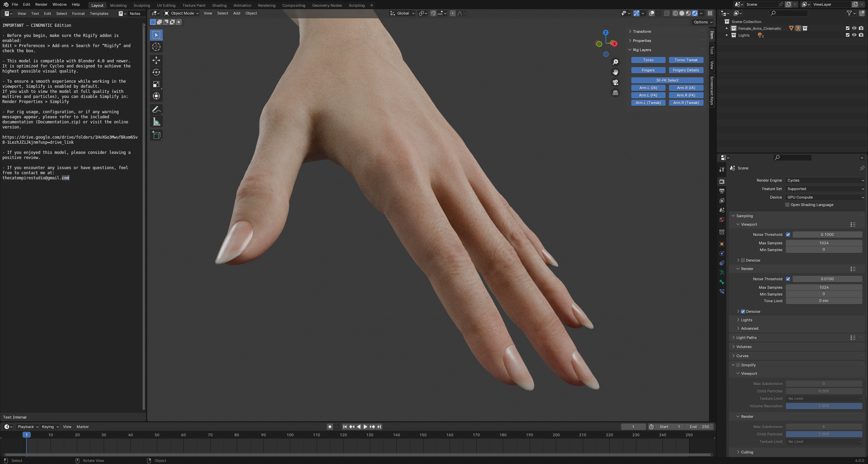This screenshot has height=464, width=868.
Task: Select the Move tool
Action: tap(156, 60)
